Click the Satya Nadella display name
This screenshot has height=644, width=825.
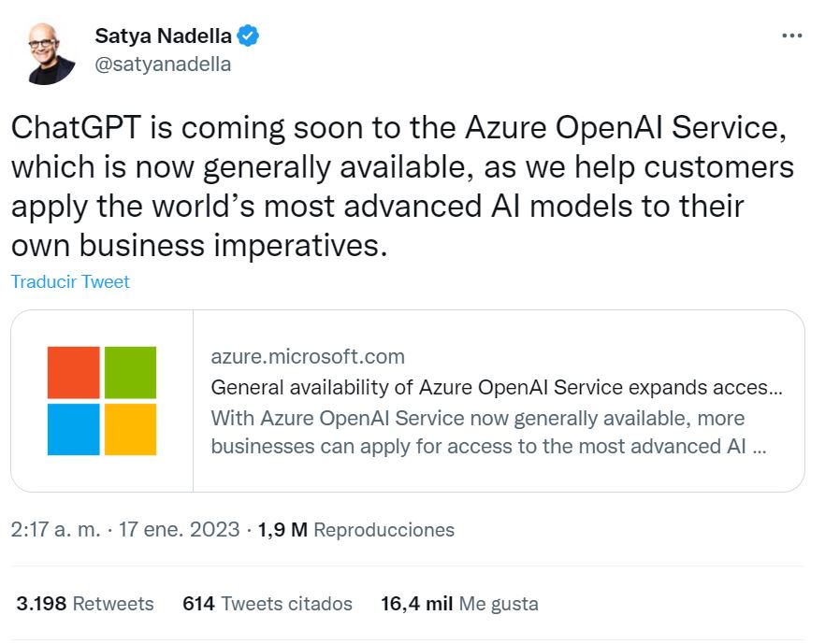164,36
